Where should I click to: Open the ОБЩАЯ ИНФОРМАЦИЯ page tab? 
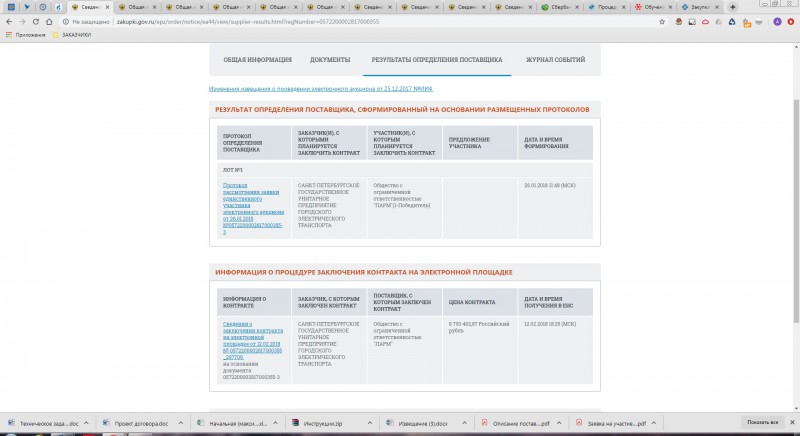pyautogui.click(x=257, y=60)
